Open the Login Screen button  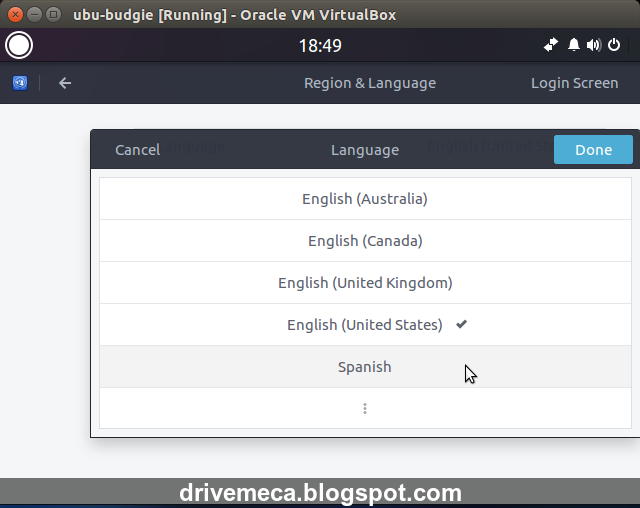coord(574,83)
